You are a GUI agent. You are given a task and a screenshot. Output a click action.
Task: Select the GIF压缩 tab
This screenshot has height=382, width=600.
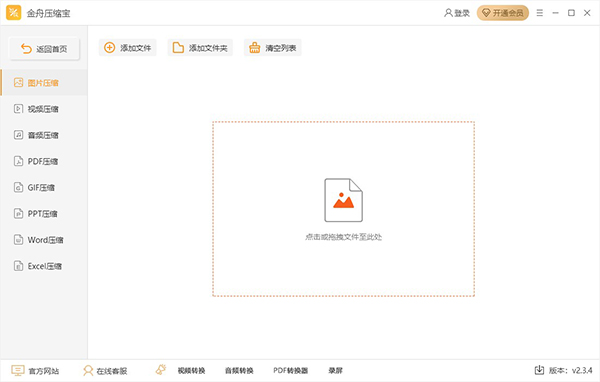coord(44,188)
